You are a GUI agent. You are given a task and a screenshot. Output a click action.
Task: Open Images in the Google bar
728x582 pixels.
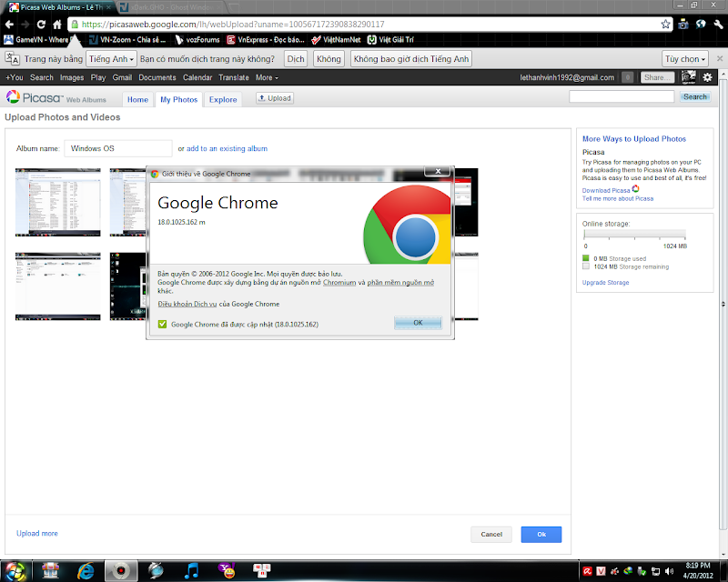point(72,77)
